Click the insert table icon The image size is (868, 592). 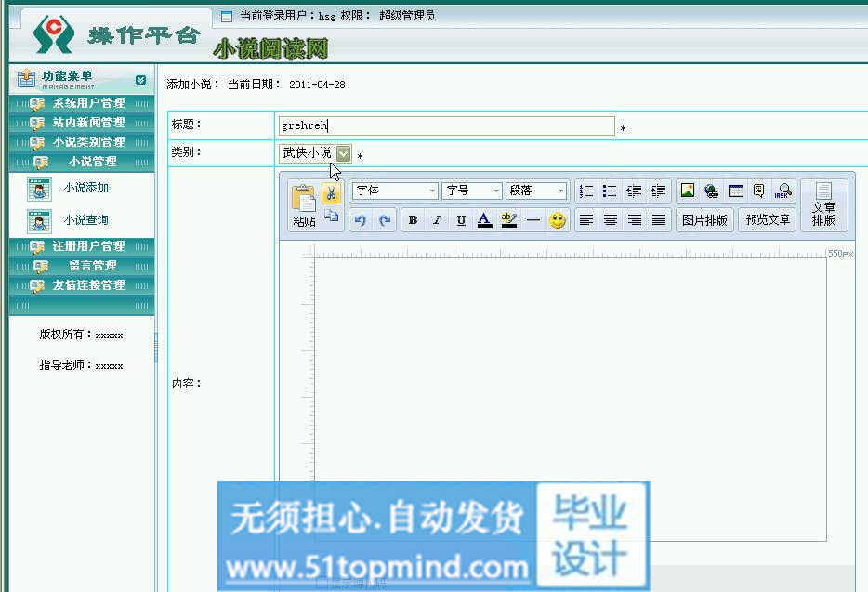[x=736, y=191]
